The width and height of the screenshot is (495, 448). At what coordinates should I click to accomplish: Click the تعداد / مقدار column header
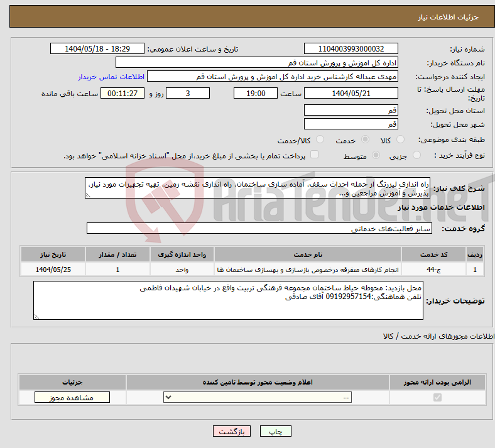(117, 254)
